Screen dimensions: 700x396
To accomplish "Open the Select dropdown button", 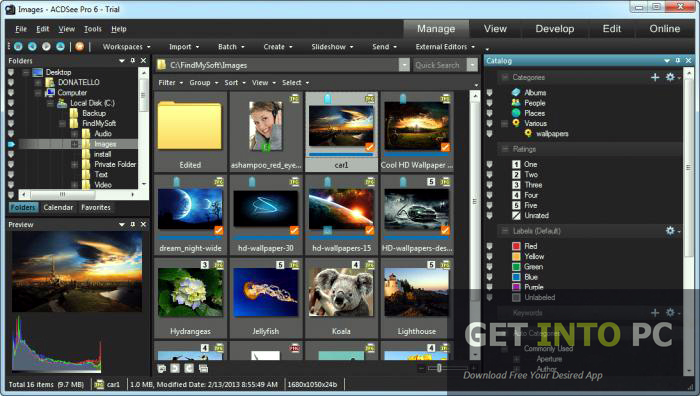I will (296, 83).
